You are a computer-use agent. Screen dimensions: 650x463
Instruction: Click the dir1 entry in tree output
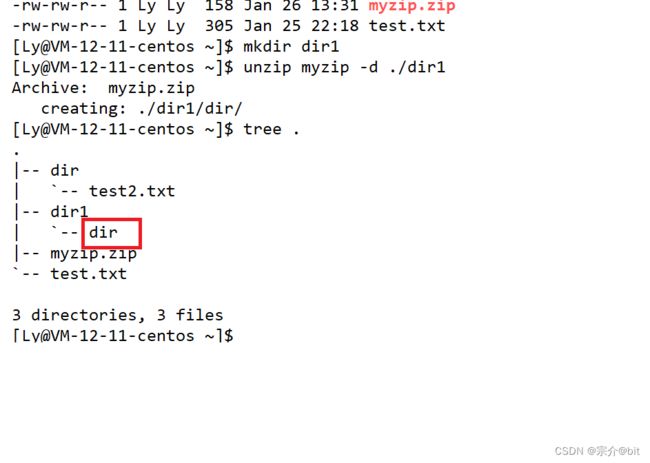click(69, 212)
